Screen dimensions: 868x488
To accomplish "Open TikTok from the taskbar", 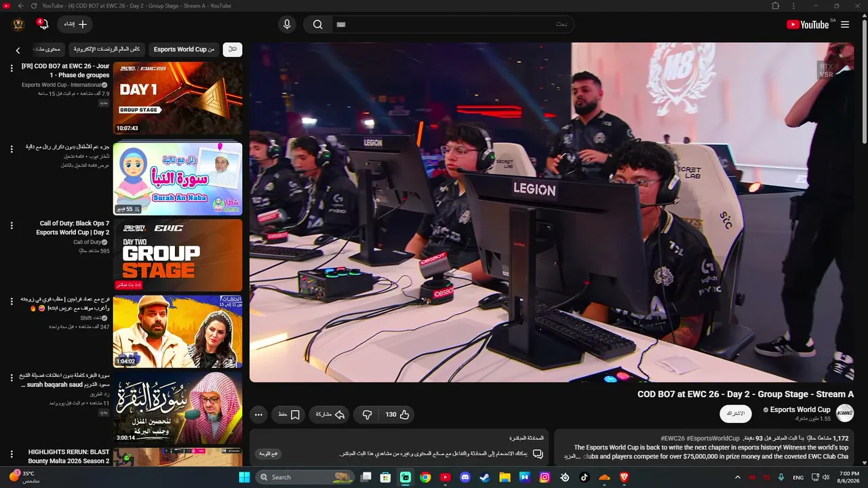I will coord(585,477).
